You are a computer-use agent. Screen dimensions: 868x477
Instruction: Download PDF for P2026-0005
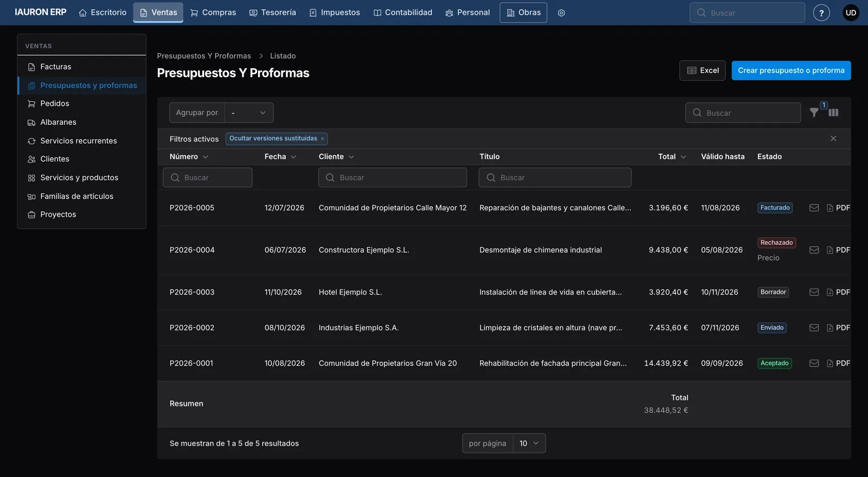838,208
